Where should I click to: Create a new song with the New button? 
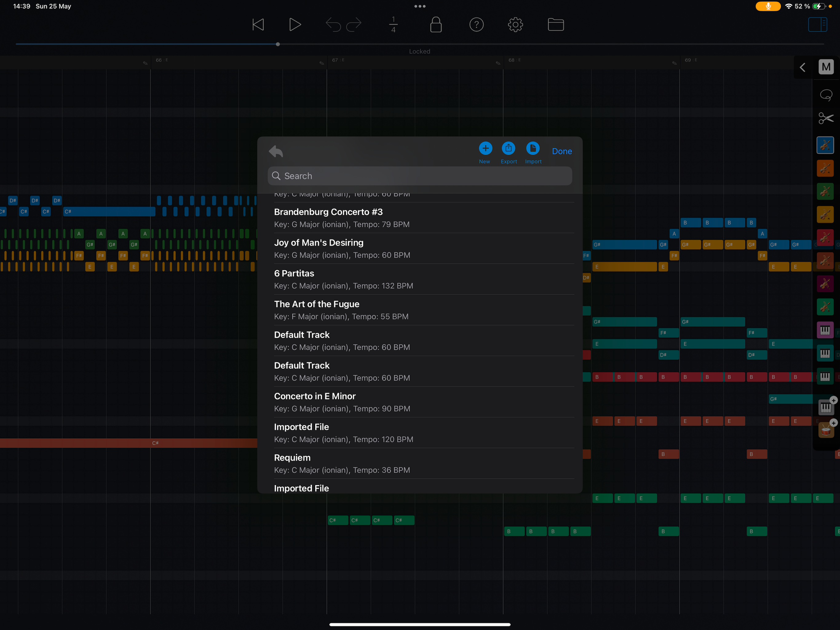pyautogui.click(x=485, y=153)
